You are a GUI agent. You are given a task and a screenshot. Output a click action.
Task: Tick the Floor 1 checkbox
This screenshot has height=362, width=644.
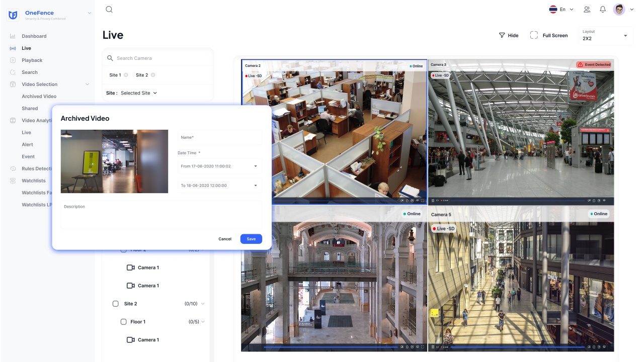click(x=123, y=322)
